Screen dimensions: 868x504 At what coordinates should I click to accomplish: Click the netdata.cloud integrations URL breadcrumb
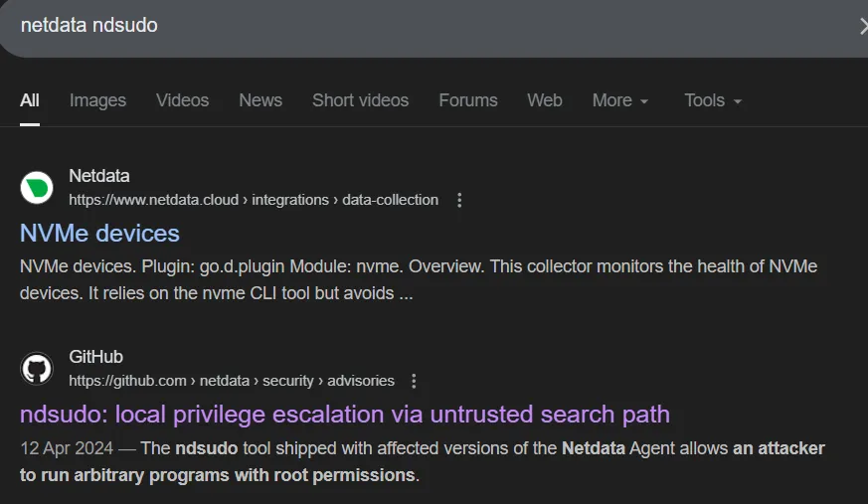click(x=254, y=200)
